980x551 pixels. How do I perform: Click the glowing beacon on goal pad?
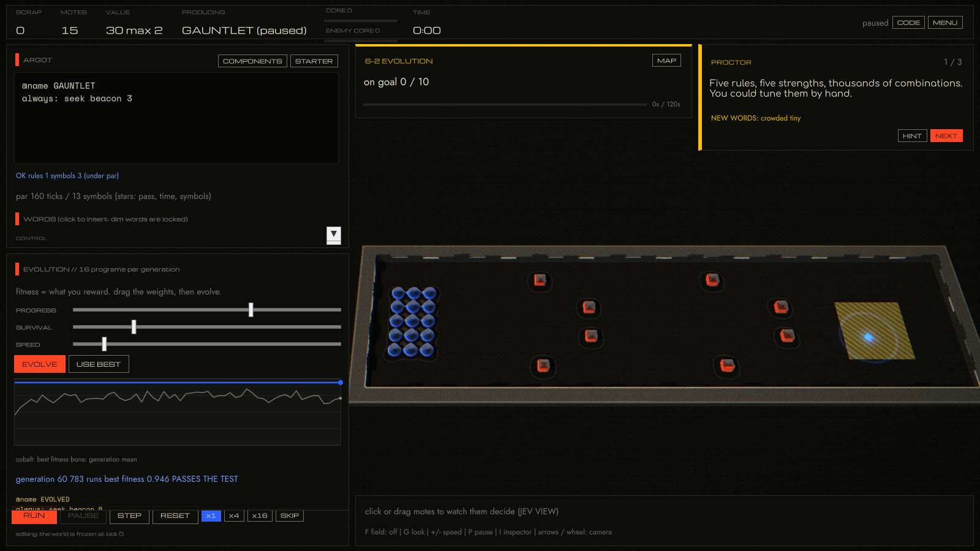click(868, 337)
